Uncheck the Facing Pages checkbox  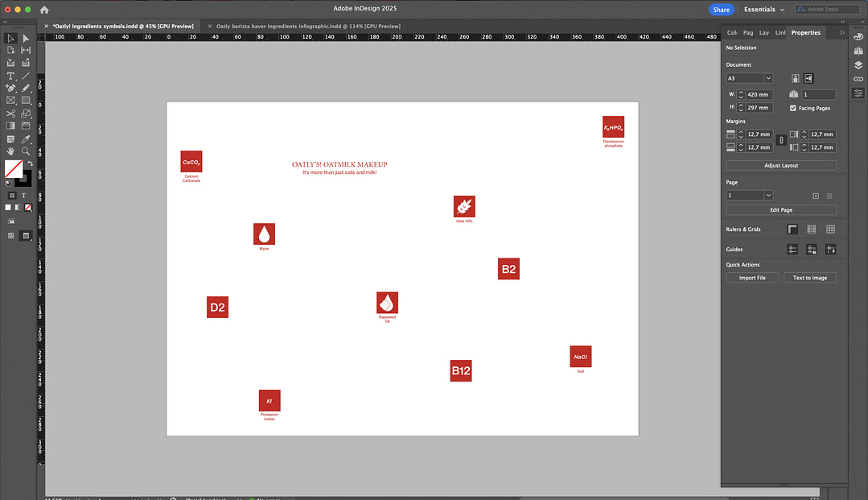tap(793, 108)
